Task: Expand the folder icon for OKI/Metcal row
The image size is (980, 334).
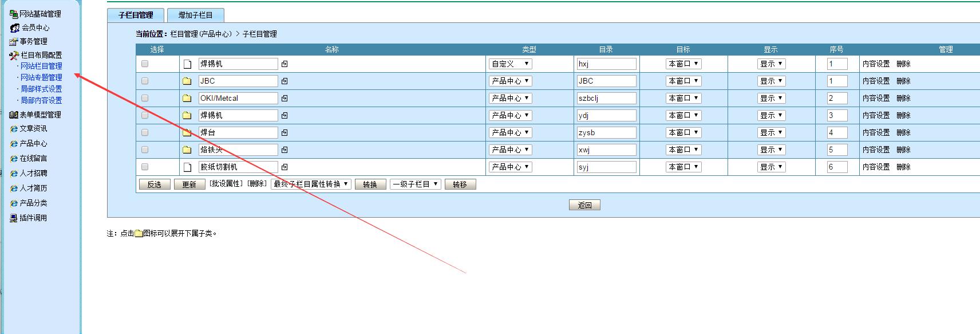Action: point(187,99)
